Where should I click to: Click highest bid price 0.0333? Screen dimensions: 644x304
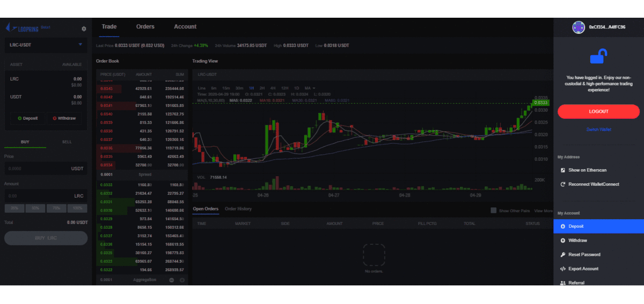click(x=107, y=185)
